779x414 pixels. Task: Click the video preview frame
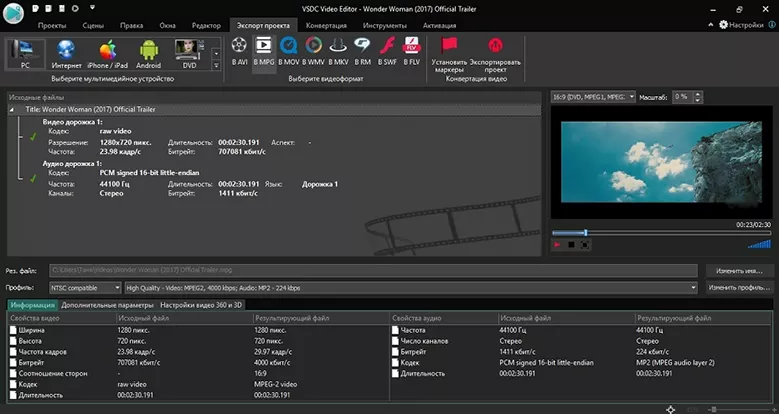[x=661, y=162]
